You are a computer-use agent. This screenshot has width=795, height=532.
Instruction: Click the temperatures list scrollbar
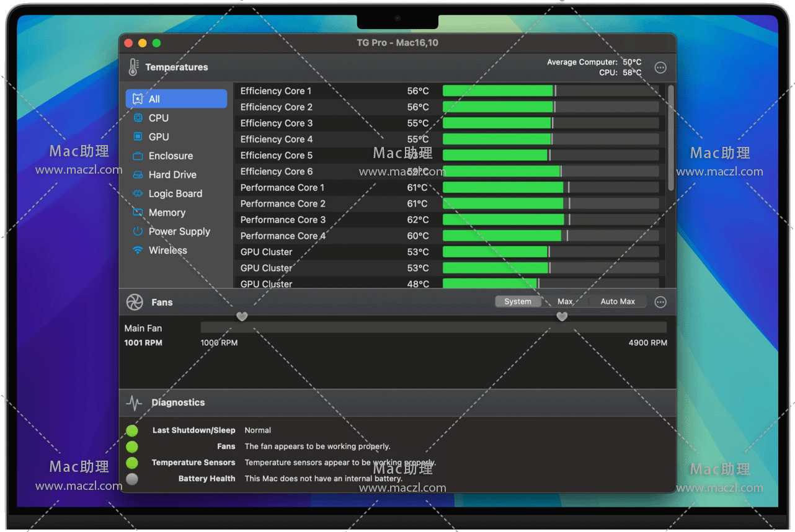click(x=670, y=138)
